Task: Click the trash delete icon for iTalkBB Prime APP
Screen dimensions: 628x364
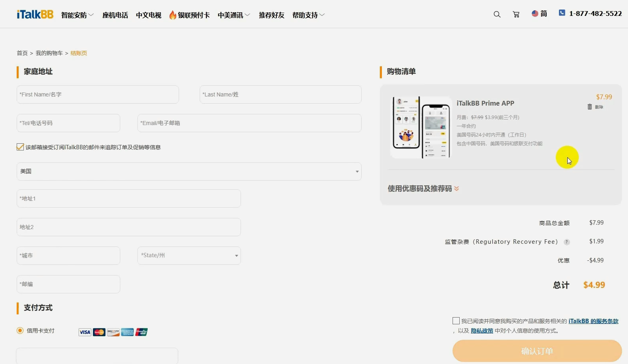Action: click(589, 106)
